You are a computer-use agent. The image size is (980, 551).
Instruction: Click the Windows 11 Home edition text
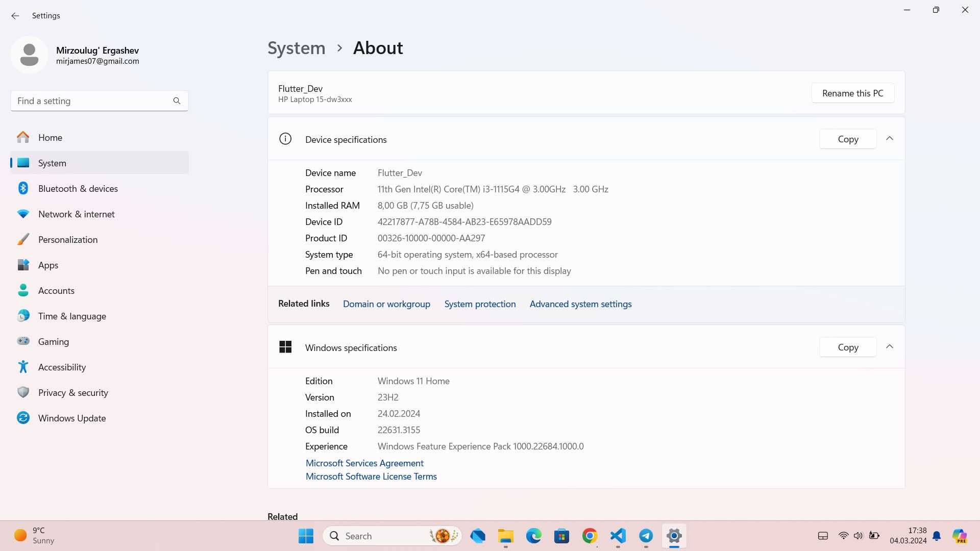[x=413, y=381]
